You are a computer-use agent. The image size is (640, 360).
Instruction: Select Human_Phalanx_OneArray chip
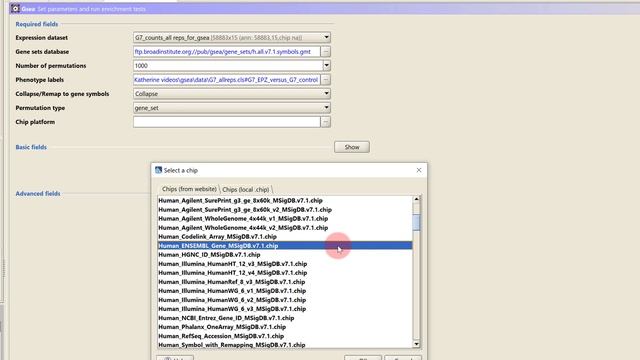click(285, 327)
